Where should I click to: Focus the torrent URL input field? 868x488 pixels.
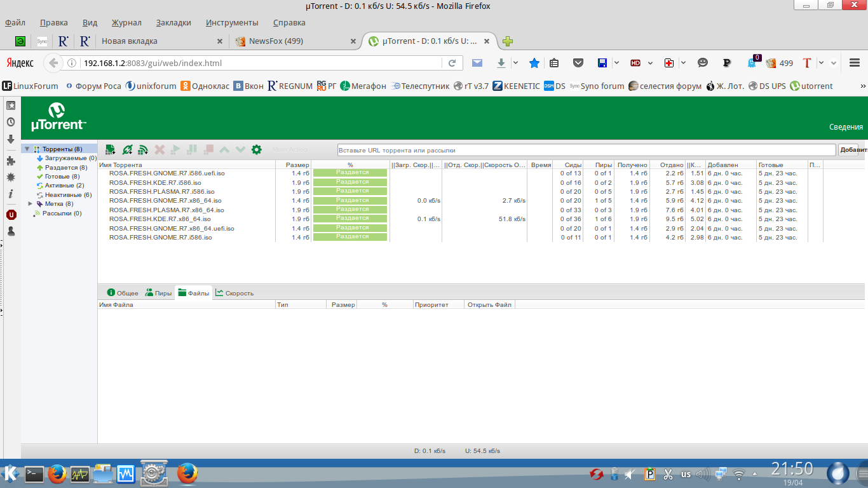[x=587, y=150]
